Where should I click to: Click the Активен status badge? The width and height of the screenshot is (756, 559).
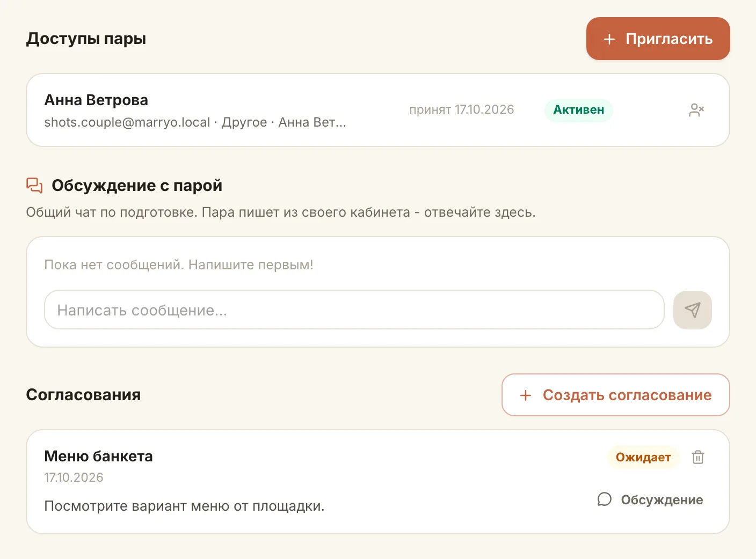click(x=579, y=110)
